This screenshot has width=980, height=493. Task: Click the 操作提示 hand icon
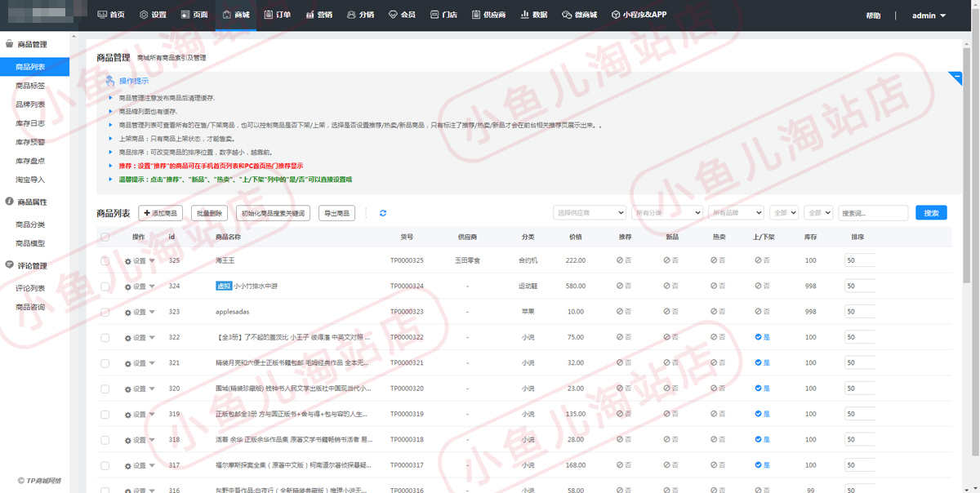click(x=110, y=81)
